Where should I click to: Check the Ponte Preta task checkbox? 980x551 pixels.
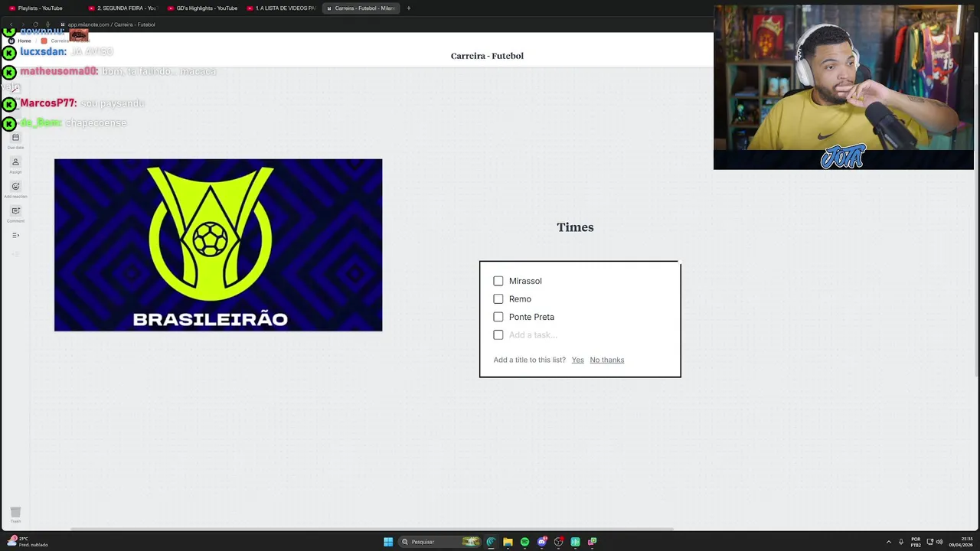click(x=498, y=317)
